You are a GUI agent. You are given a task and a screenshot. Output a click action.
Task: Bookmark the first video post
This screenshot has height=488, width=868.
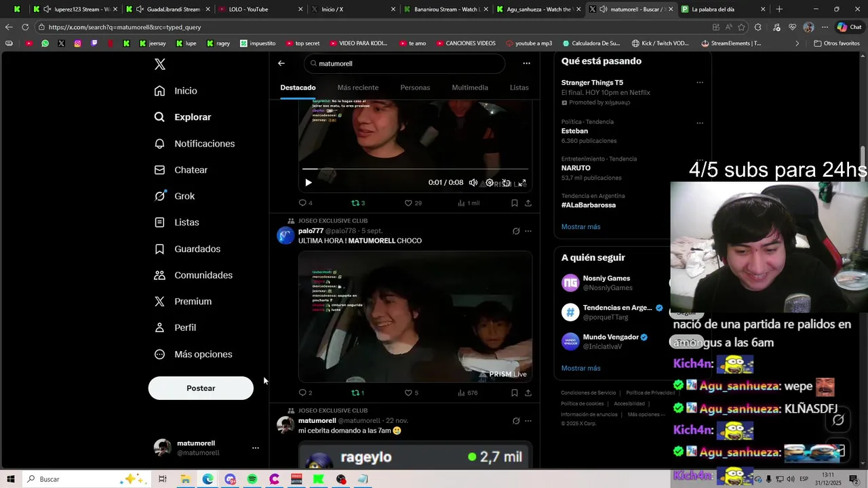[515, 203]
